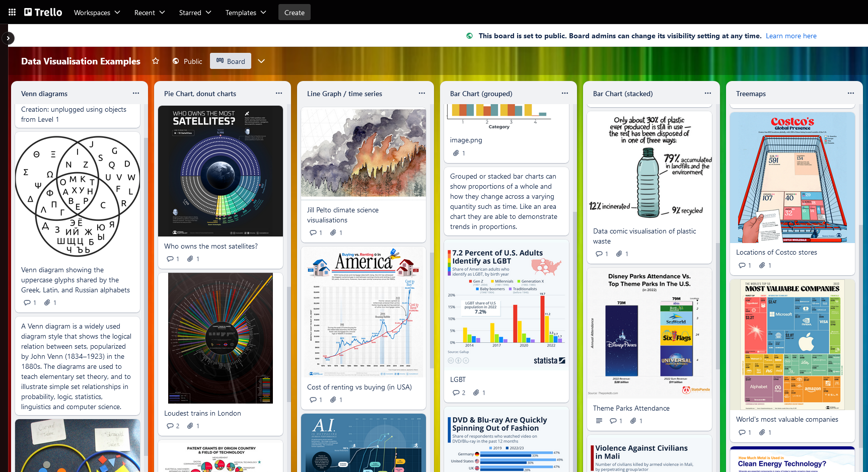This screenshot has height=472, width=868.
Task: Open the app switcher grid icon
Action: click(x=12, y=12)
